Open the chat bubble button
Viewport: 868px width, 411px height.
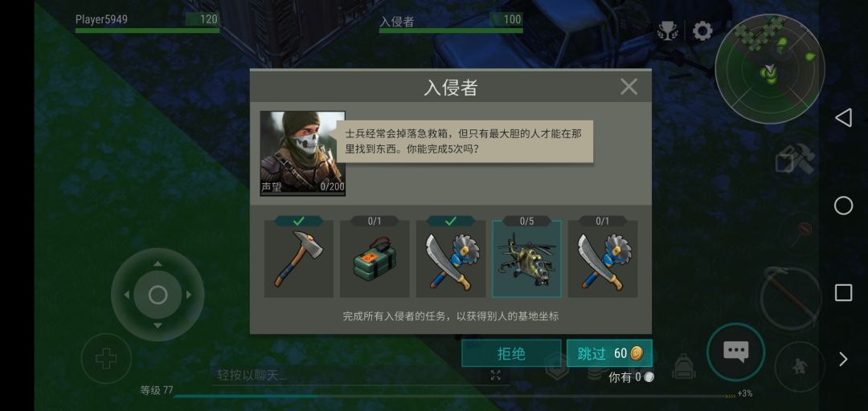tap(735, 352)
